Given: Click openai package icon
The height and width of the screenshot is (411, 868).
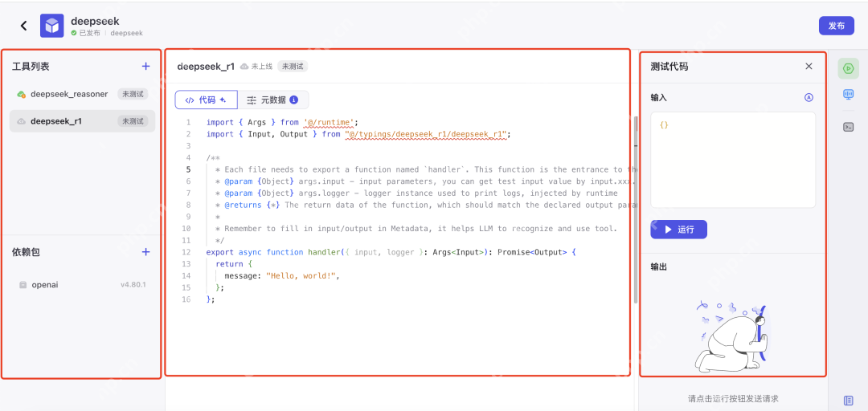Looking at the screenshot, I should 23,285.
